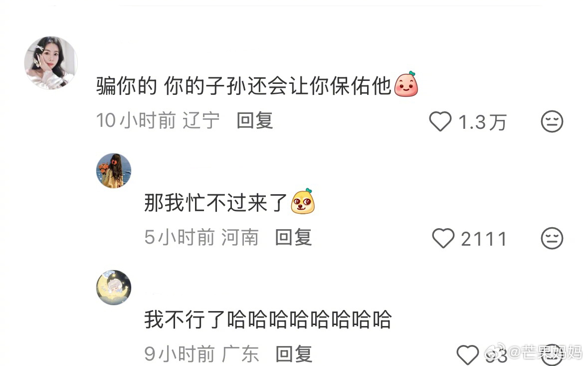Click the 2111 like count
Screen dimensions: 588x366
[x=484, y=239]
